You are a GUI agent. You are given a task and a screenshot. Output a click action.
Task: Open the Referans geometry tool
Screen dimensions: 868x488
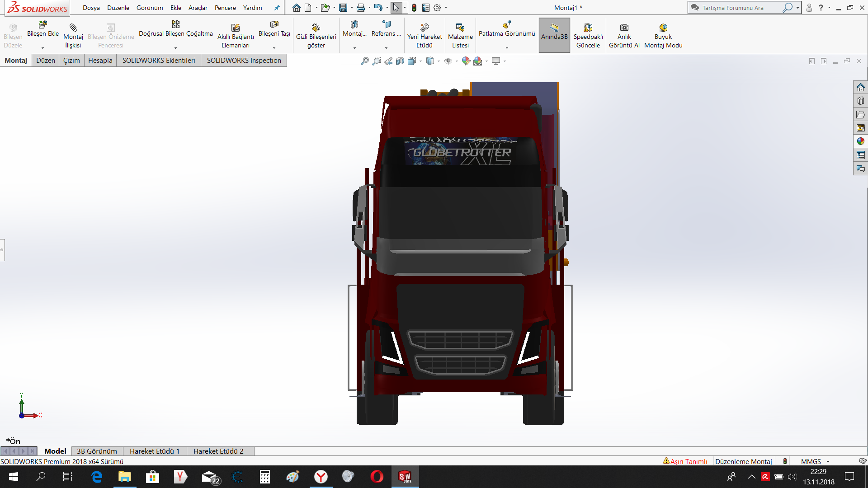point(386,29)
